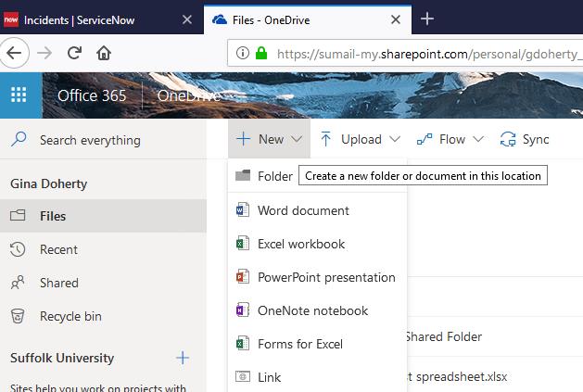Click the search magnifier icon

19,139
